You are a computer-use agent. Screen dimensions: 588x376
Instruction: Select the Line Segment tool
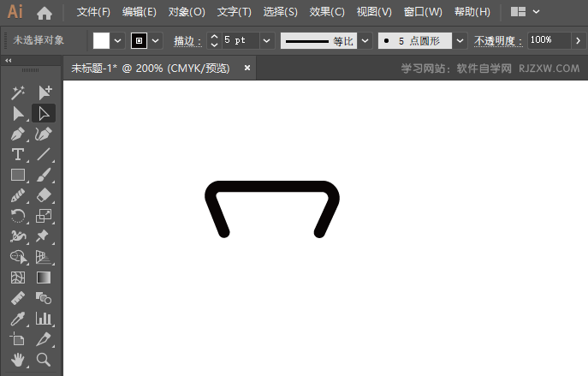point(44,155)
